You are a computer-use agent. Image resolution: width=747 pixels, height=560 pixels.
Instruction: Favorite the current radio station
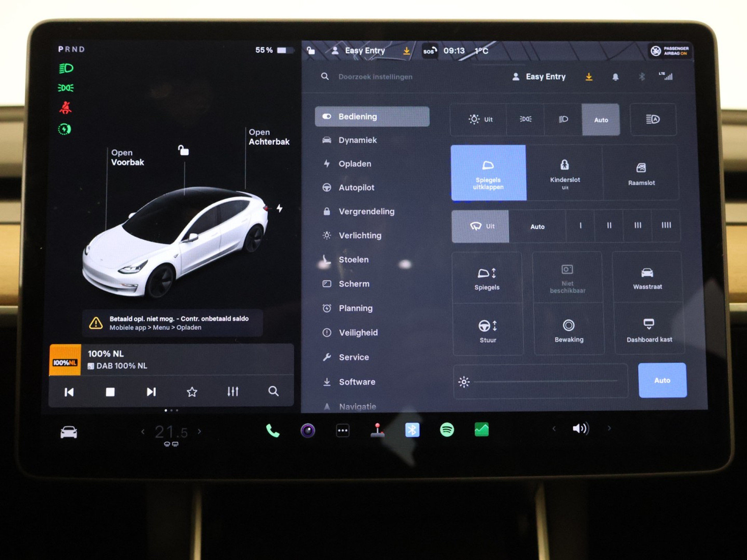[192, 392]
